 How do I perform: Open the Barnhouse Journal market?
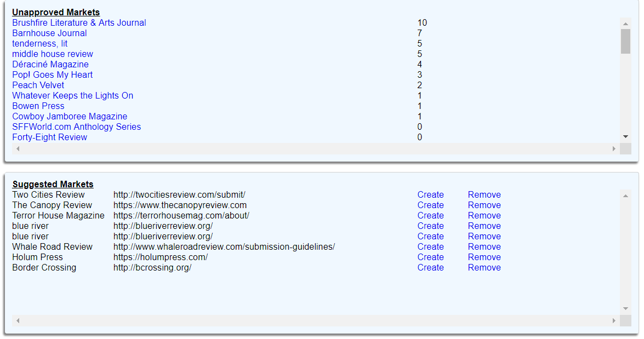click(x=49, y=33)
